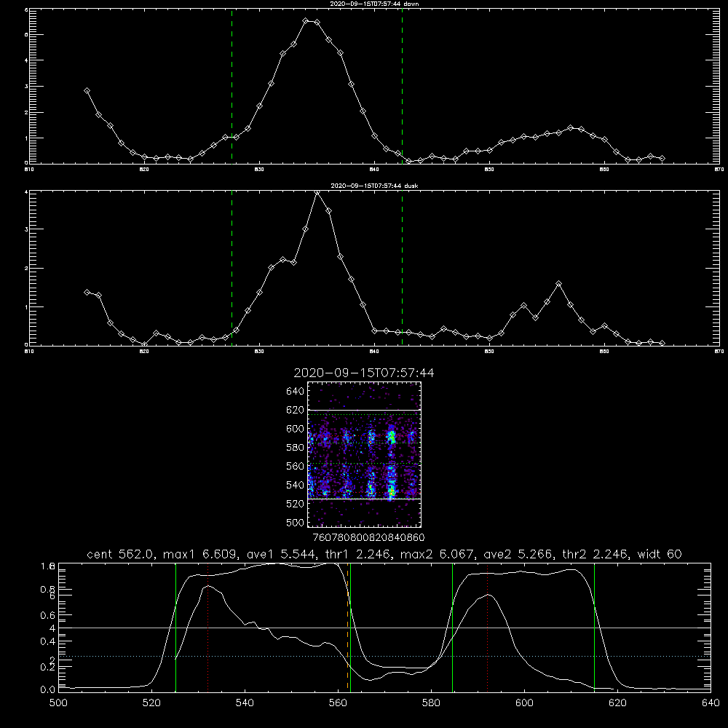Viewport: 728px width, 728px height.
Task: Click the leftmost diamond marker on the dusk curve
Action: [87, 292]
